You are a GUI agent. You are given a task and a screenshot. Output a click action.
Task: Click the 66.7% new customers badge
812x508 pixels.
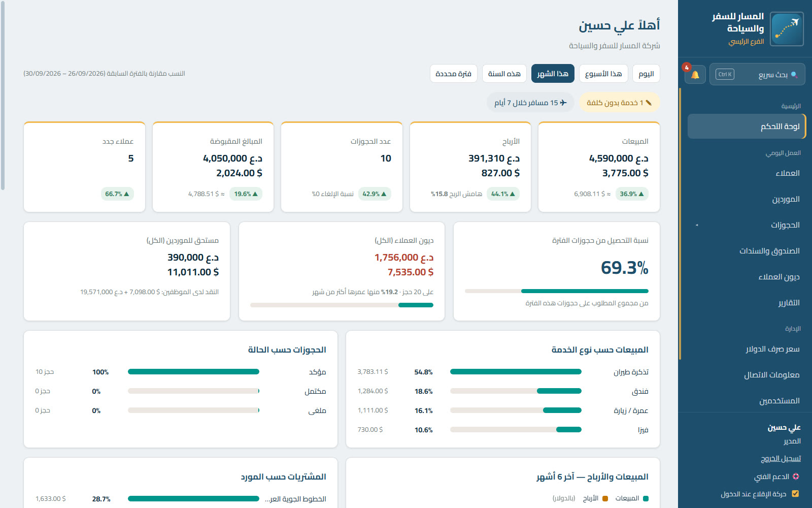(117, 194)
